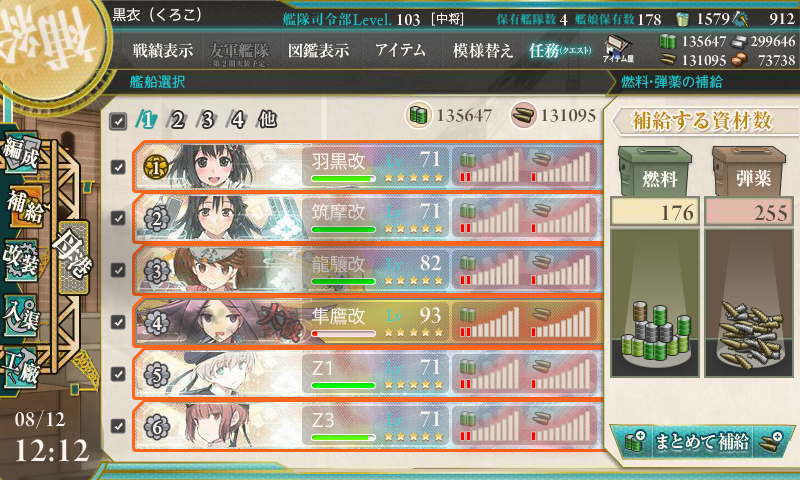Switch to fleet 2 tab
800x480 pixels.
(177, 120)
